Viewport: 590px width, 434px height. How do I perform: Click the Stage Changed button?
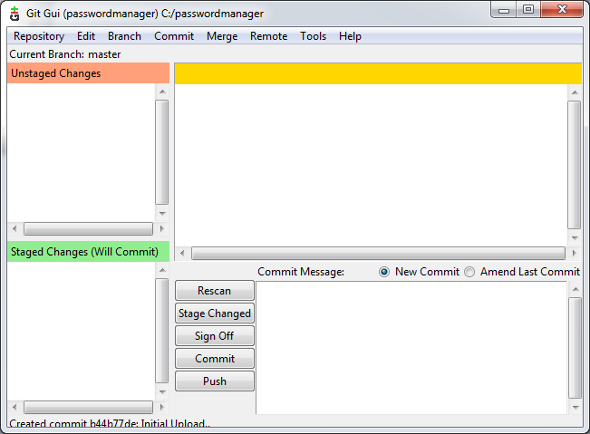[214, 313]
